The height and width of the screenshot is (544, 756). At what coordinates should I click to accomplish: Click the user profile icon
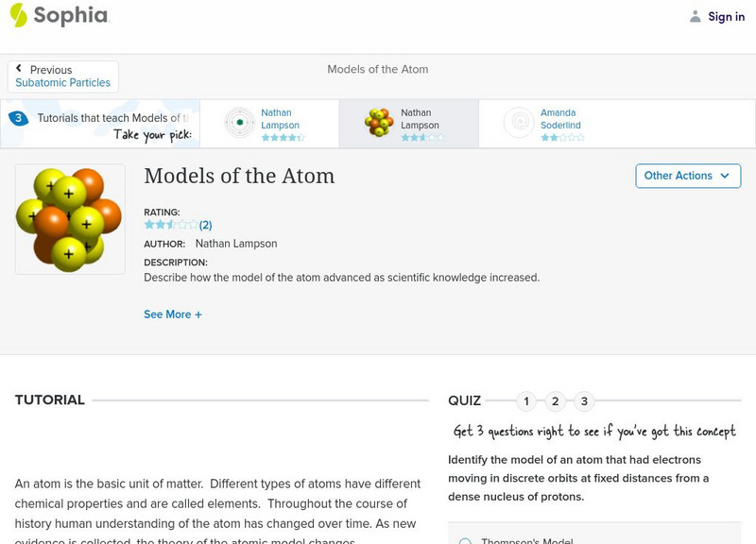point(696,16)
